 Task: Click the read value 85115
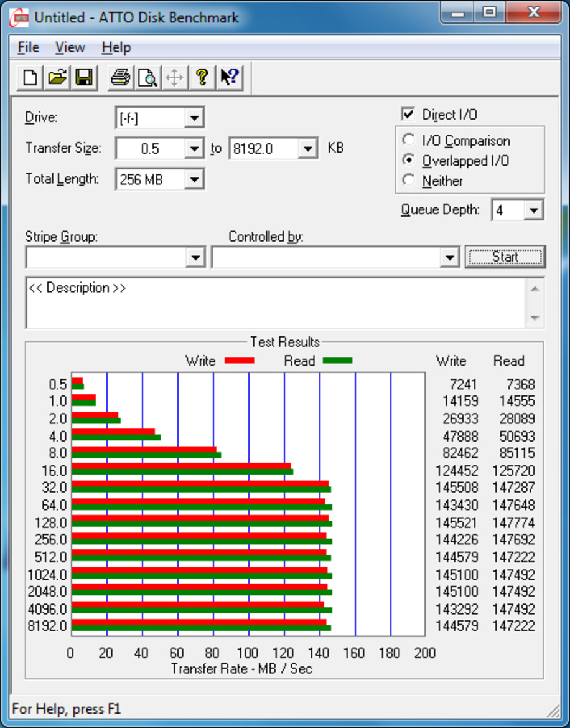tap(517, 453)
